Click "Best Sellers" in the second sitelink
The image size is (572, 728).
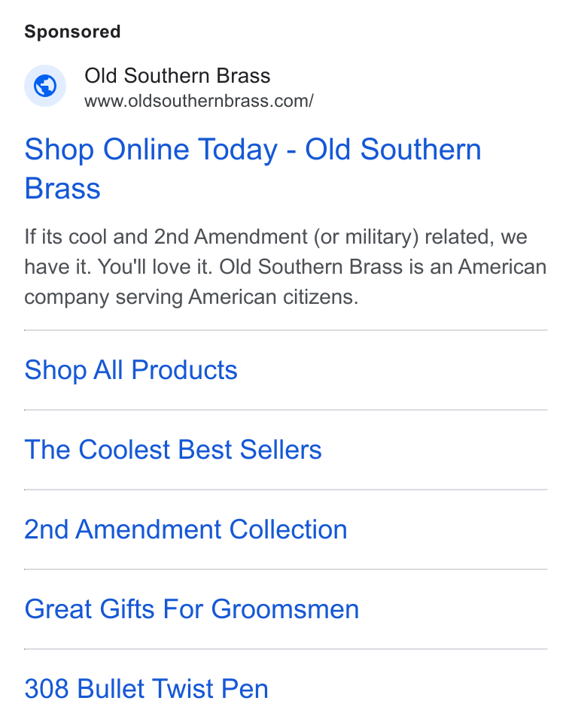click(250, 450)
